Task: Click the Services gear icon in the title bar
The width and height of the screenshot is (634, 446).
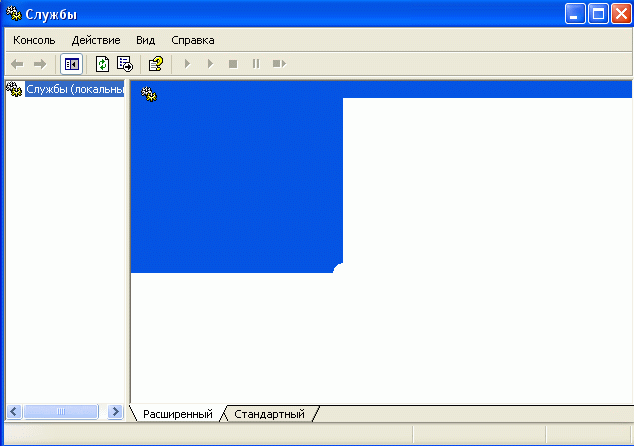Action: coord(14,14)
